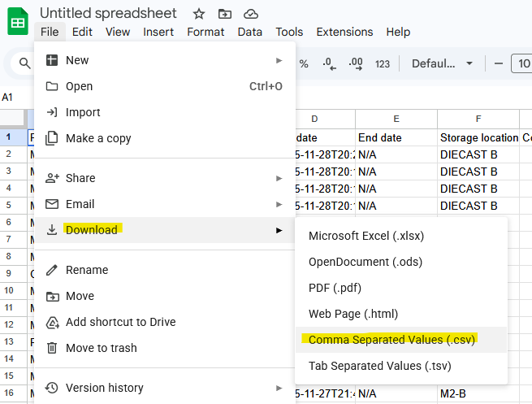Select Make a copy
The image size is (532, 404).
tap(165, 138)
